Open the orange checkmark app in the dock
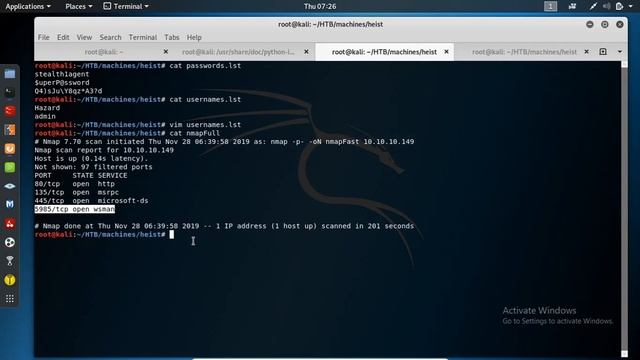This screenshot has height=360, width=640. pyautogui.click(x=10, y=149)
